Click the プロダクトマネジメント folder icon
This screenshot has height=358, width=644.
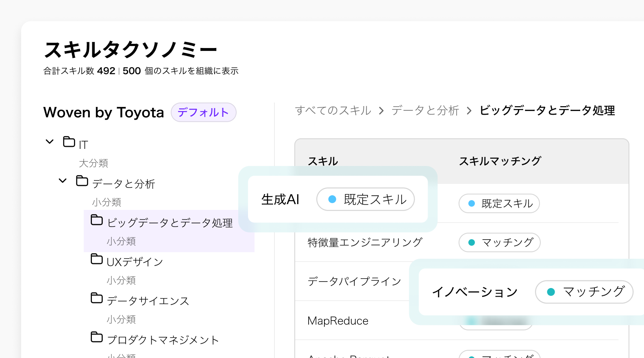click(97, 337)
